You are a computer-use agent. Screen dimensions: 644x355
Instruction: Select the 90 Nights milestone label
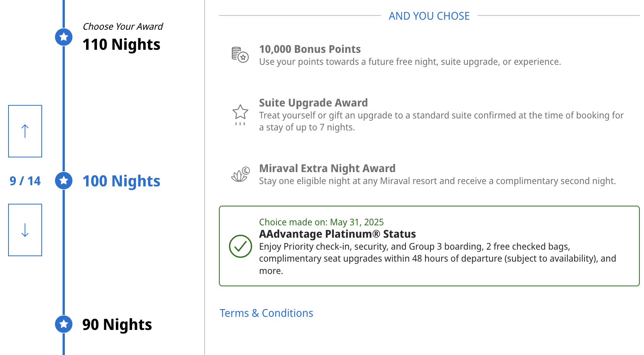click(117, 325)
